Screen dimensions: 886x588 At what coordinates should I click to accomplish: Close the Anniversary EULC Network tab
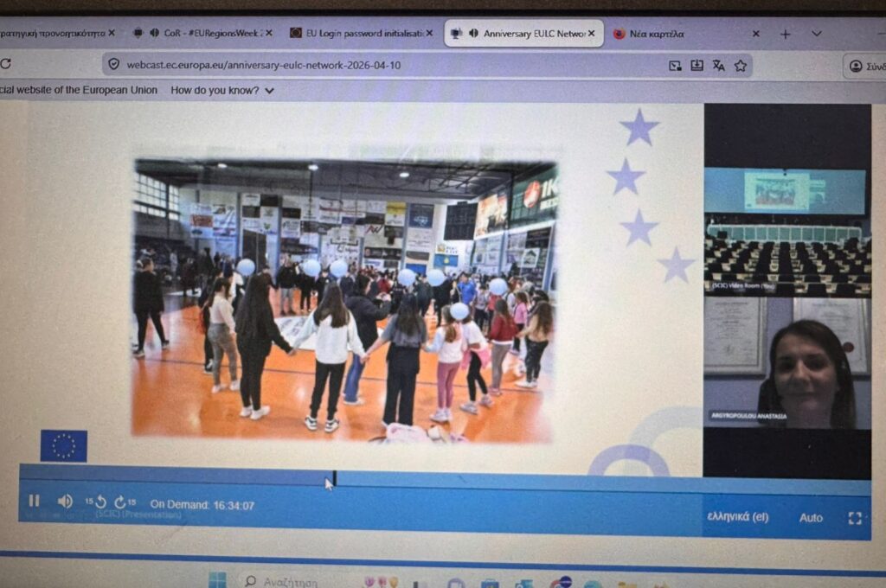tap(592, 33)
